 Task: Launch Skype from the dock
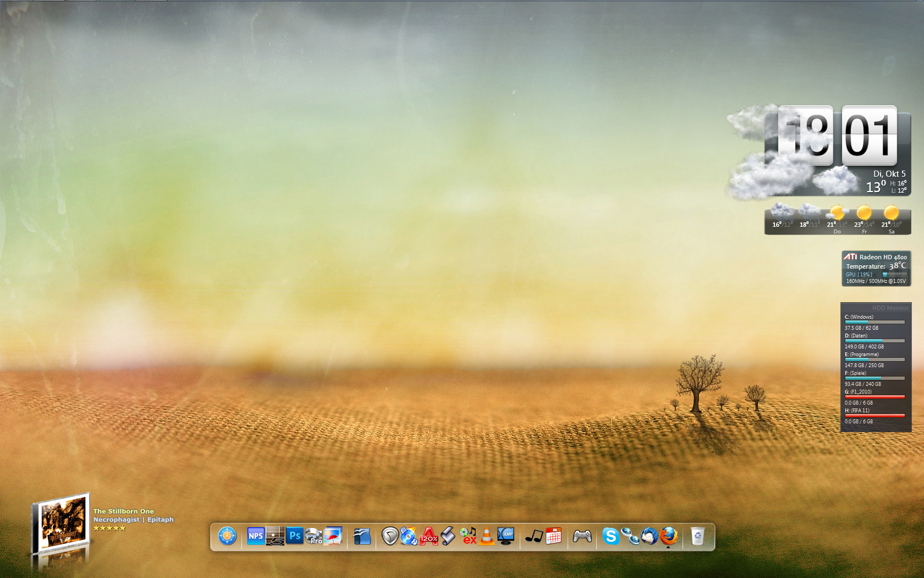610,536
